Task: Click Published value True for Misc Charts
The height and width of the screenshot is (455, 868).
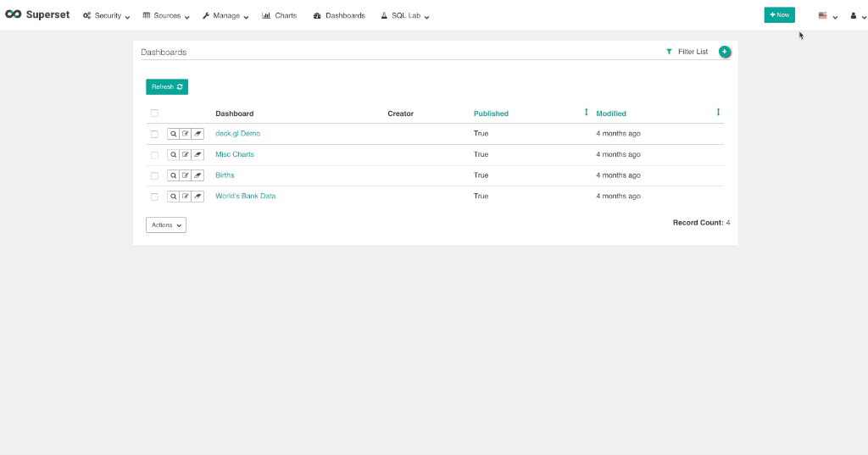Action: coord(481,154)
